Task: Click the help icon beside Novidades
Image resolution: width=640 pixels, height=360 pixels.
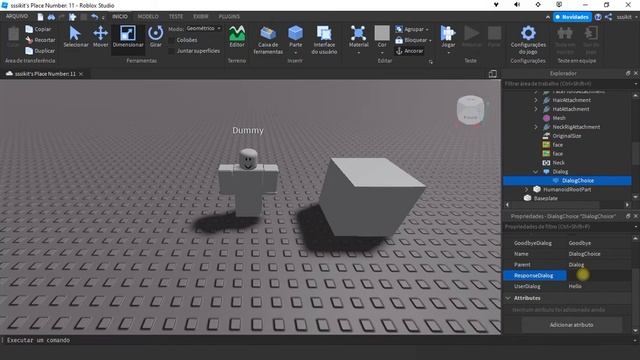Action: 598,17
